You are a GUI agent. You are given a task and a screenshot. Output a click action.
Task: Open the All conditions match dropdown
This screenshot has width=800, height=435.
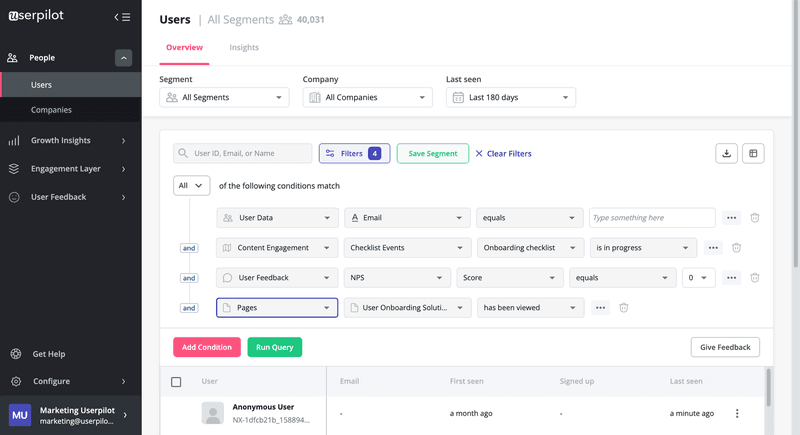pos(191,186)
